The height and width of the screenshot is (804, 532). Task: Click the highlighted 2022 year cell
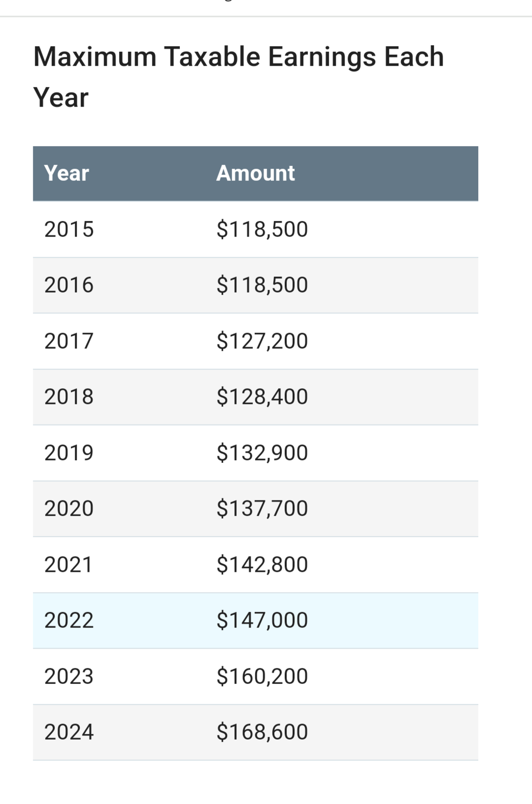pos(69,621)
